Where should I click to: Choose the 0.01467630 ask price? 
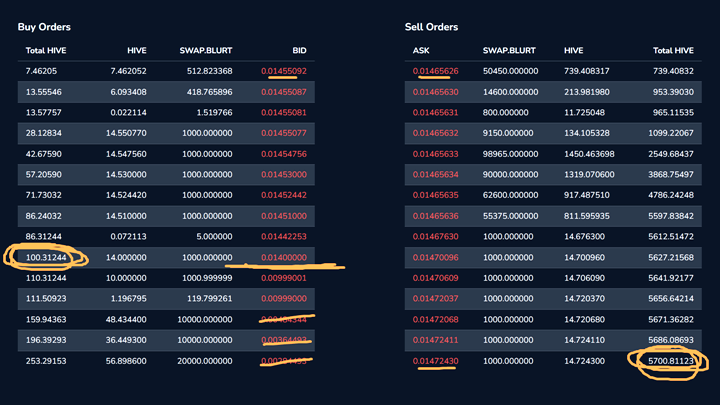click(435, 236)
